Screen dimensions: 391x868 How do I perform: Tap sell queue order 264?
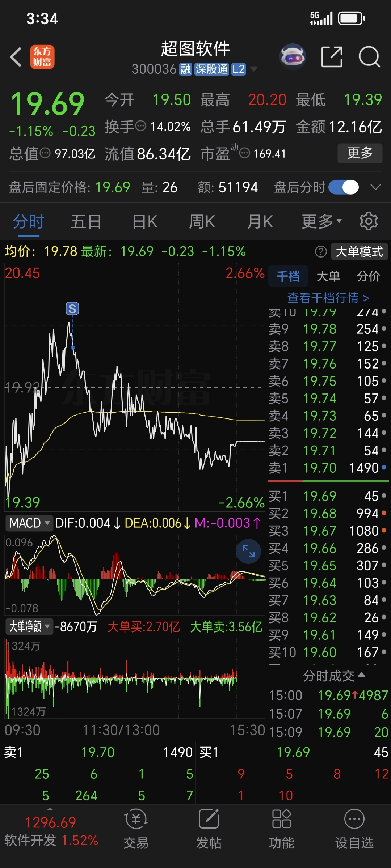point(86,796)
